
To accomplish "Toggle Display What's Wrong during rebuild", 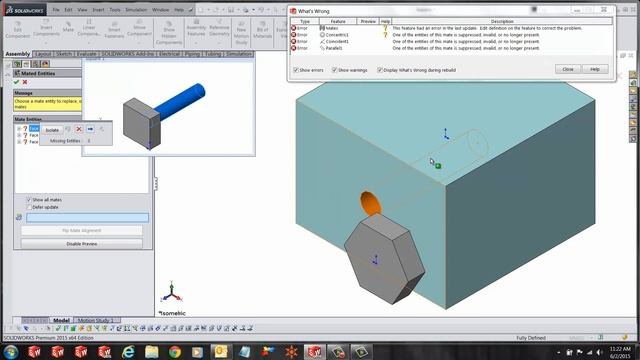I will [380, 70].
